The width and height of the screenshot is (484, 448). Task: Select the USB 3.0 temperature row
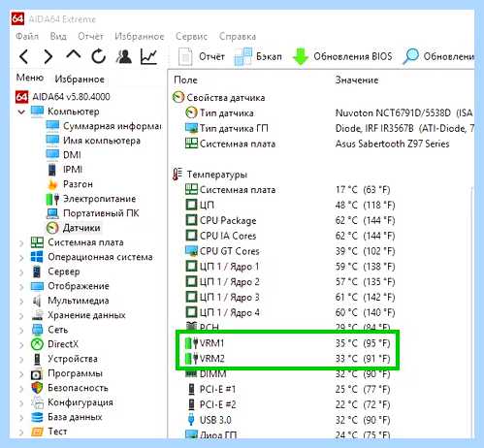pos(288,420)
